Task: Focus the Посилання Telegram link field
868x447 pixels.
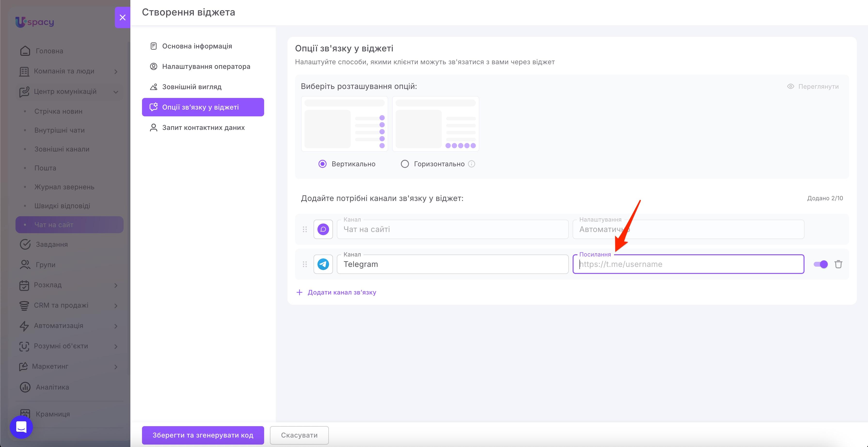Action: pos(688,264)
